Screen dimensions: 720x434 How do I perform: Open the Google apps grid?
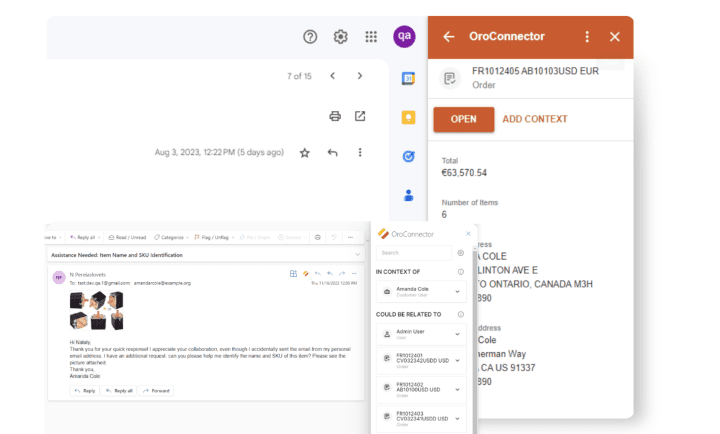[x=371, y=37]
